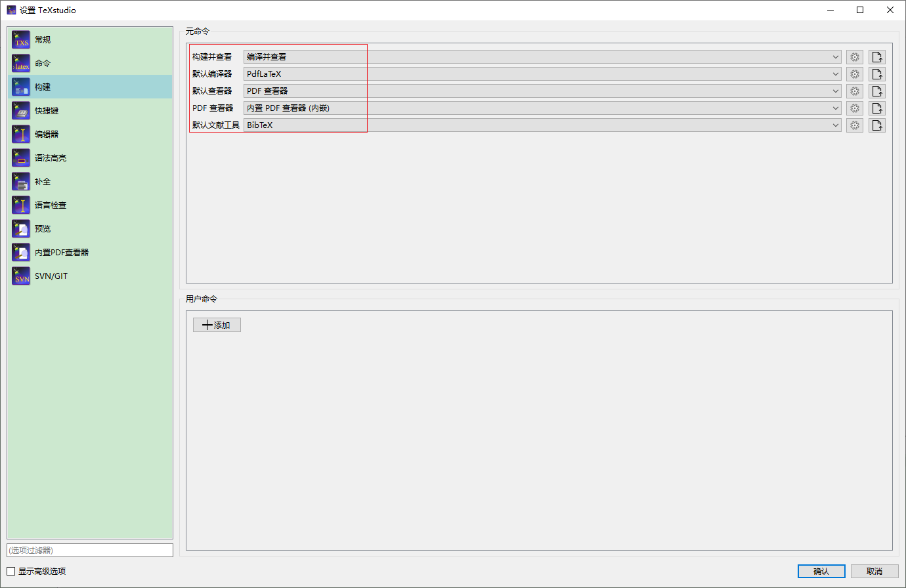Click the 构建 build icon in sidebar
Image resolution: width=906 pixels, height=588 pixels.
click(x=21, y=87)
